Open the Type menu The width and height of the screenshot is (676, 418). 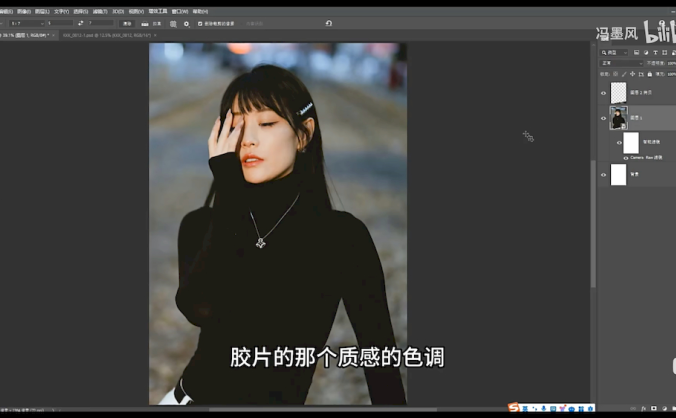(x=61, y=11)
